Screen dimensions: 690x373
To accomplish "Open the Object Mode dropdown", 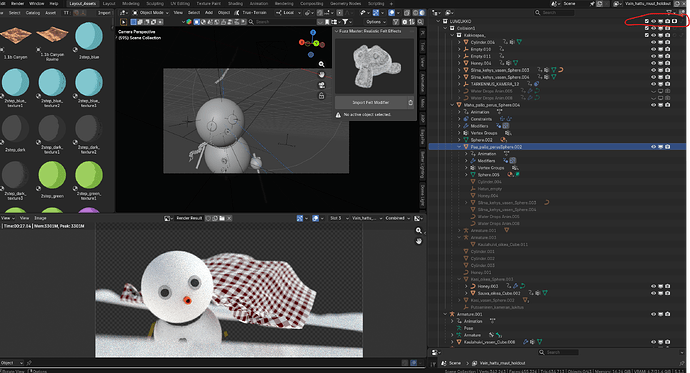I will 149,13.
